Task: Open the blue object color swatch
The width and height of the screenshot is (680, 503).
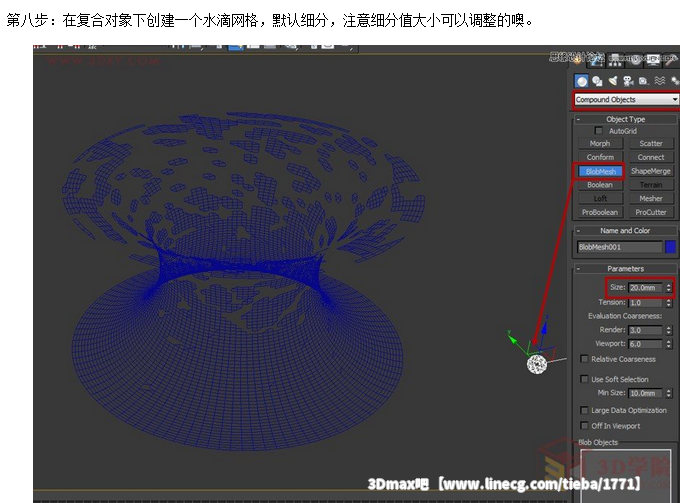Action: point(670,247)
